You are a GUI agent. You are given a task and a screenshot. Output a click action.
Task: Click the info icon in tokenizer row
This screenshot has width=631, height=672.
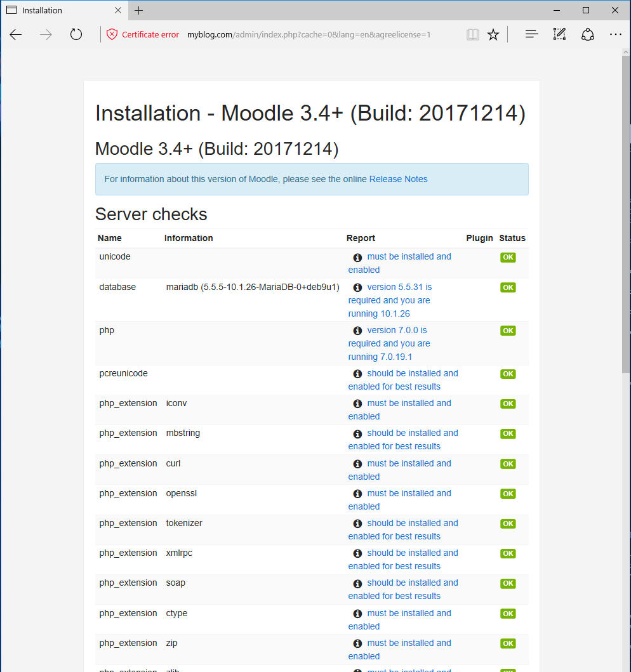(x=357, y=524)
